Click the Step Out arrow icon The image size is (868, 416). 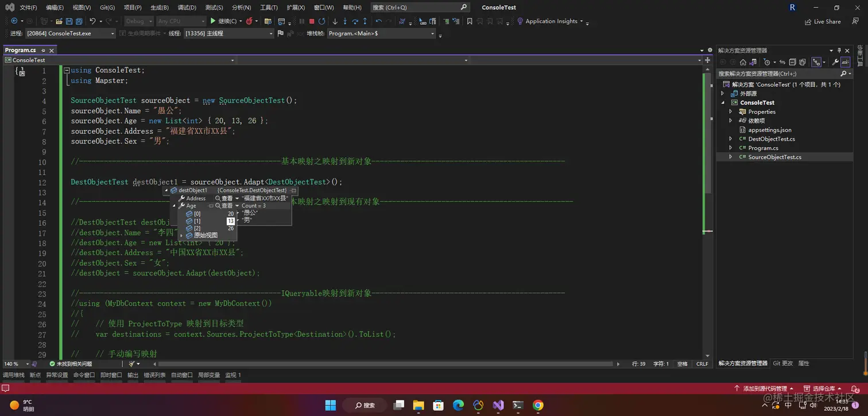pos(365,21)
